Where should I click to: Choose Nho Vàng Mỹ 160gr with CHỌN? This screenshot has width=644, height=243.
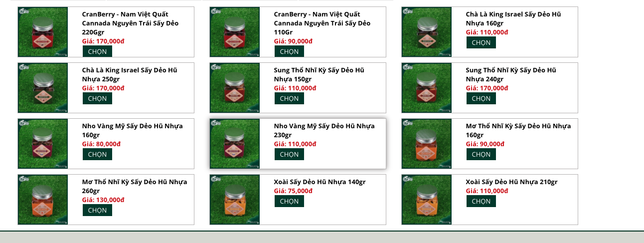point(97,154)
